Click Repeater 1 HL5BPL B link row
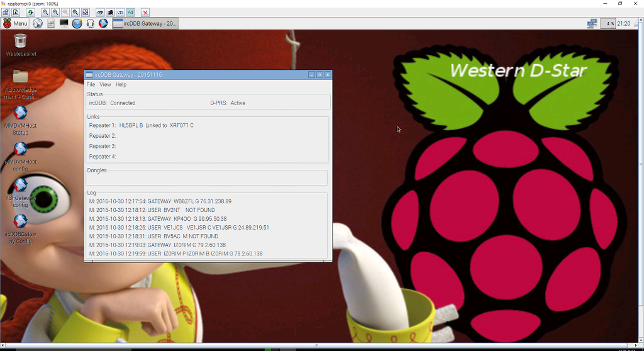The height and width of the screenshot is (351, 644). (142, 125)
